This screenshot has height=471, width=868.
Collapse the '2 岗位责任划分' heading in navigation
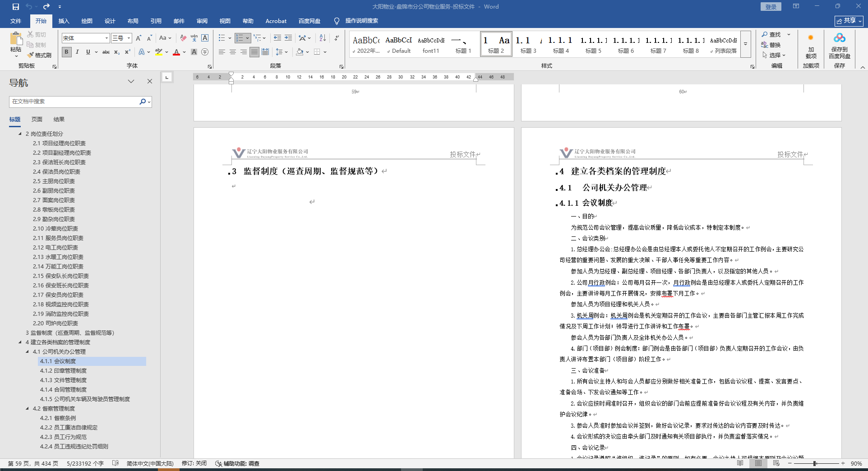click(x=20, y=134)
